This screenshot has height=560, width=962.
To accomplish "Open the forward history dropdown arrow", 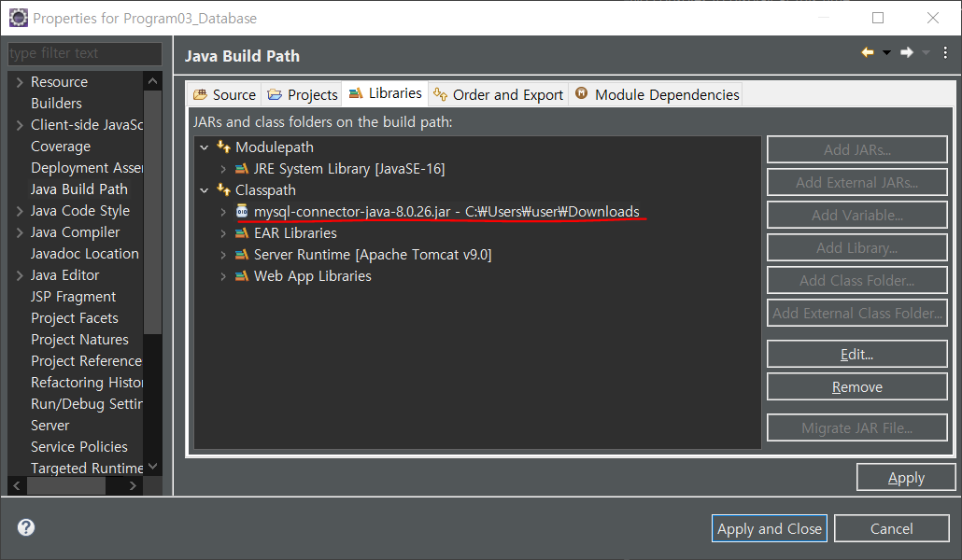I will (x=926, y=53).
